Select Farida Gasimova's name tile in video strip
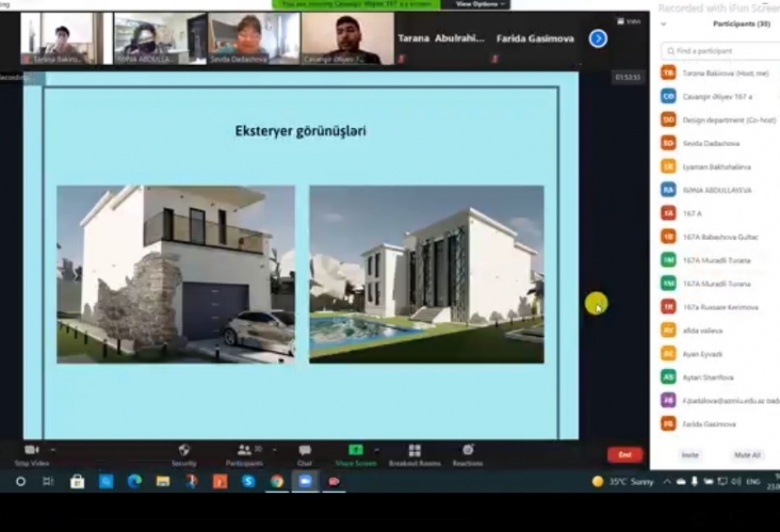 click(x=535, y=38)
